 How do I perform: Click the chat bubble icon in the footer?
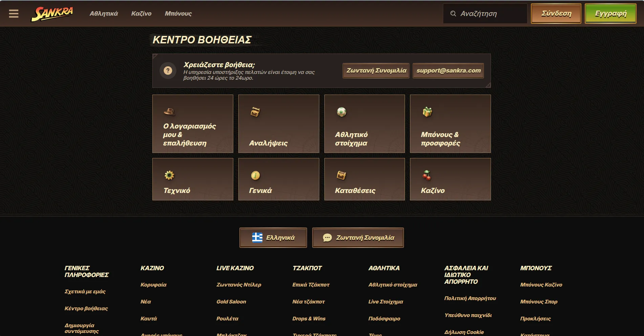point(327,238)
